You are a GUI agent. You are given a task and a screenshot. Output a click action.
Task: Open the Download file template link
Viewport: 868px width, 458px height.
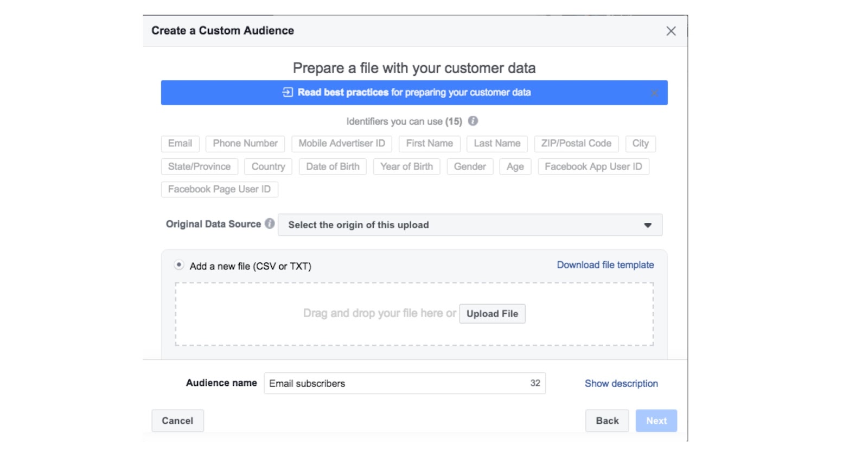pyautogui.click(x=605, y=265)
